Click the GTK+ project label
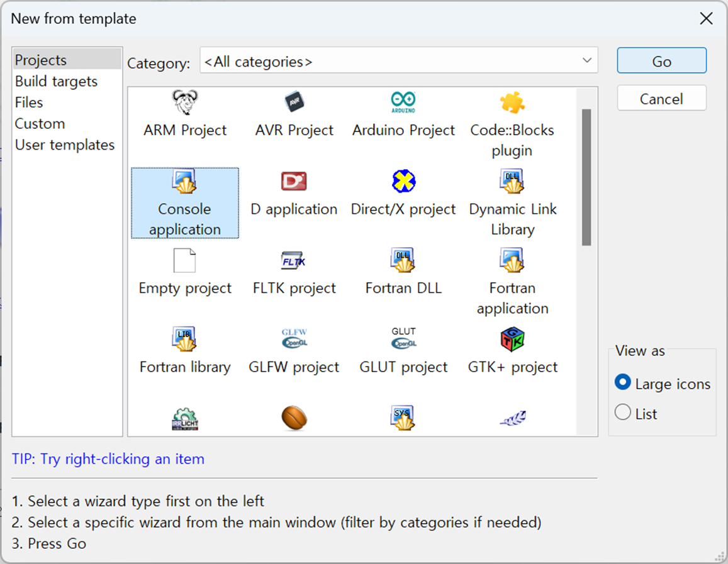 pyautogui.click(x=513, y=367)
